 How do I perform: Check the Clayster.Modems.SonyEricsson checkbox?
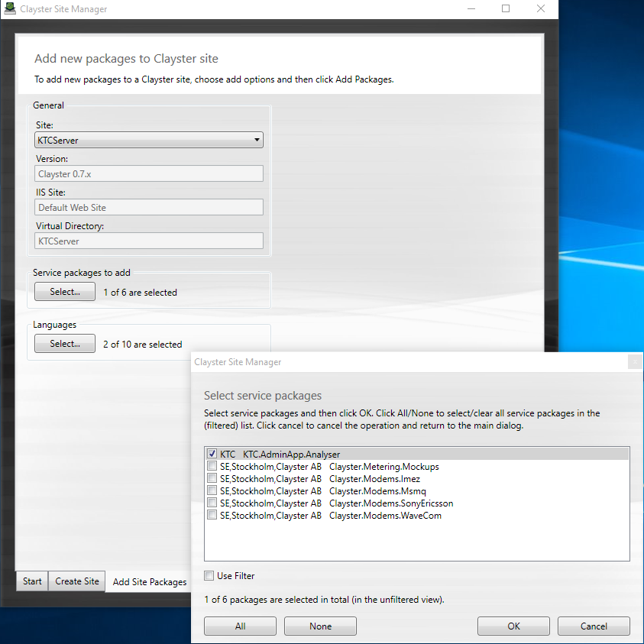tap(212, 503)
